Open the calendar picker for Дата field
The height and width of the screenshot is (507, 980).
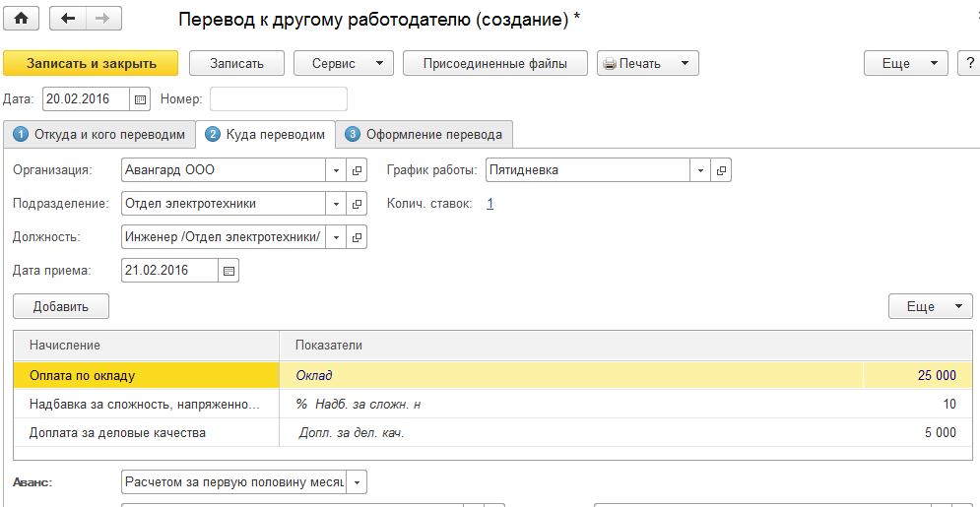tap(140, 98)
